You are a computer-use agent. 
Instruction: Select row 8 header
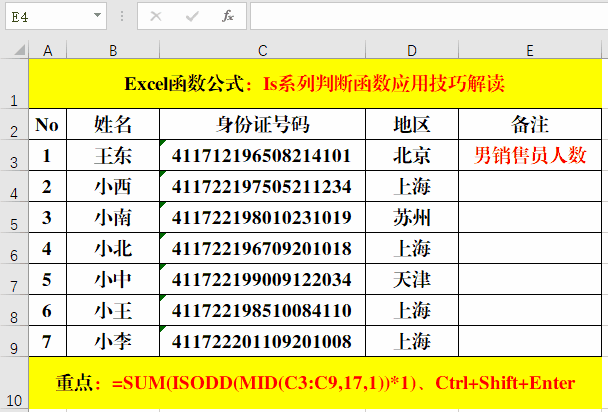[14, 310]
